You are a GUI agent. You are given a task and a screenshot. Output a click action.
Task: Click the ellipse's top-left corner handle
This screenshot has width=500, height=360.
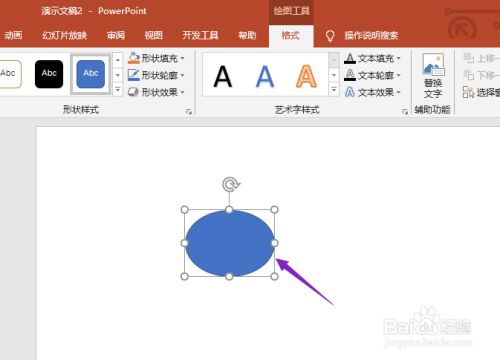tap(184, 210)
